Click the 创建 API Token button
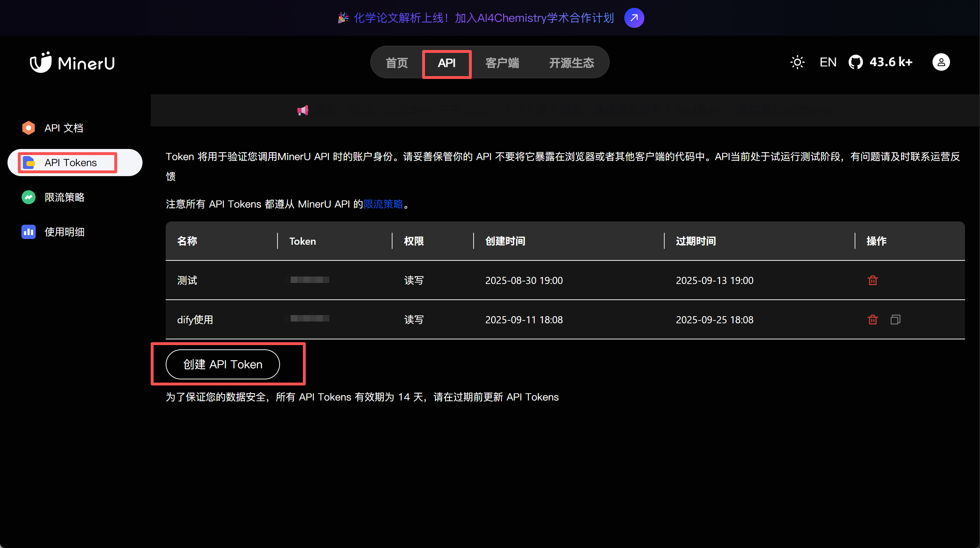Image resolution: width=980 pixels, height=548 pixels. pos(222,364)
